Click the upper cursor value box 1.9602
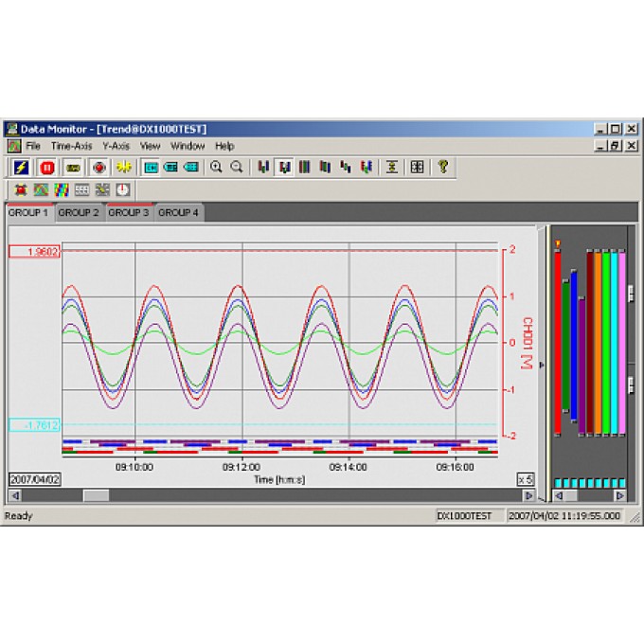The width and height of the screenshot is (644, 644). pyautogui.click(x=35, y=251)
